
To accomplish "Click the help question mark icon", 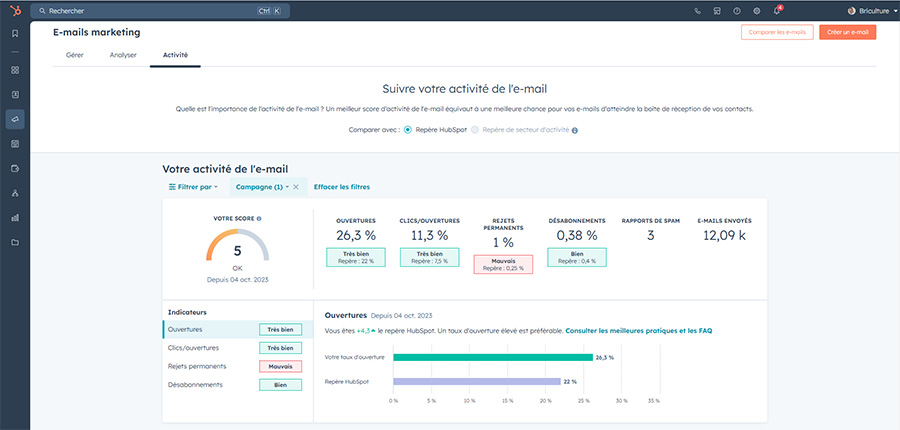I will [x=737, y=11].
